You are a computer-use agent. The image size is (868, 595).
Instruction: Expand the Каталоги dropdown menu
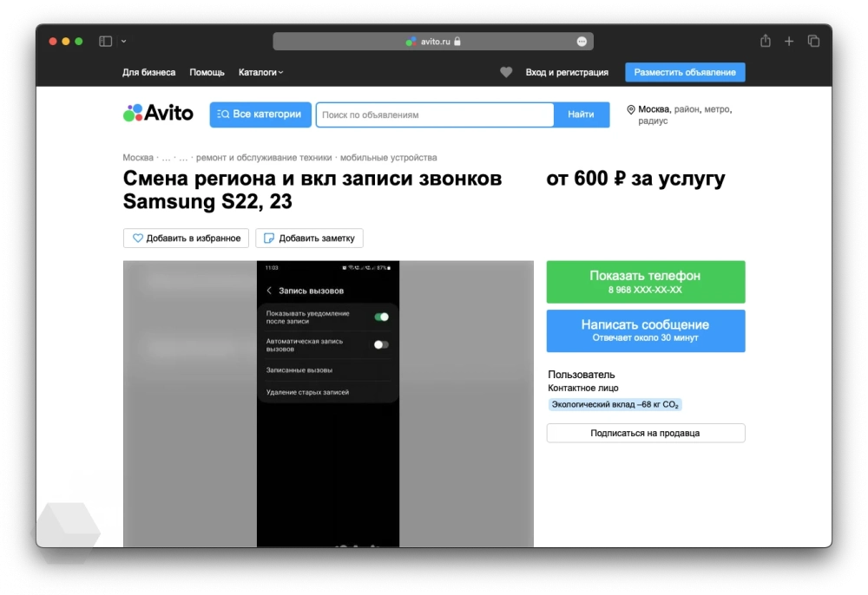pos(260,73)
